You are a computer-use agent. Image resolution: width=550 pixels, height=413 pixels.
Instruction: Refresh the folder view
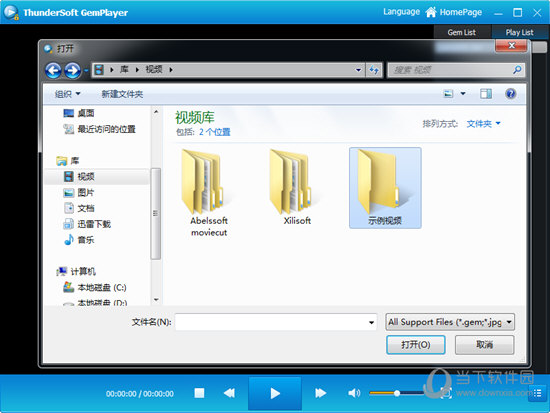pos(374,70)
